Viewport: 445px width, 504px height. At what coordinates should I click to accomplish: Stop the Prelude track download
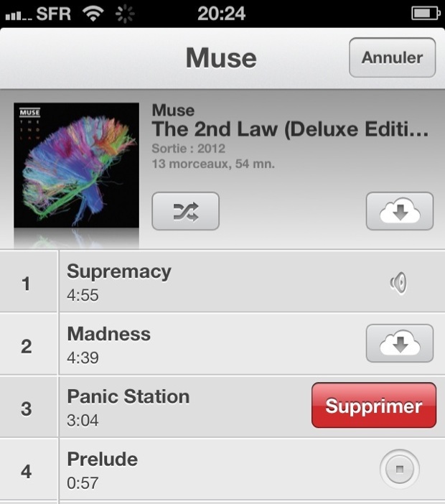pyautogui.click(x=399, y=470)
